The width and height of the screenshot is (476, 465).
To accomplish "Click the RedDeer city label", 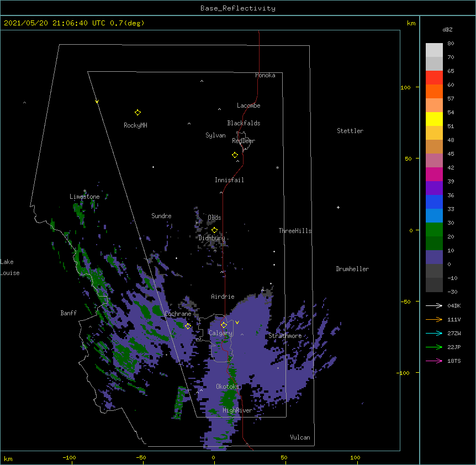I will [244, 141].
